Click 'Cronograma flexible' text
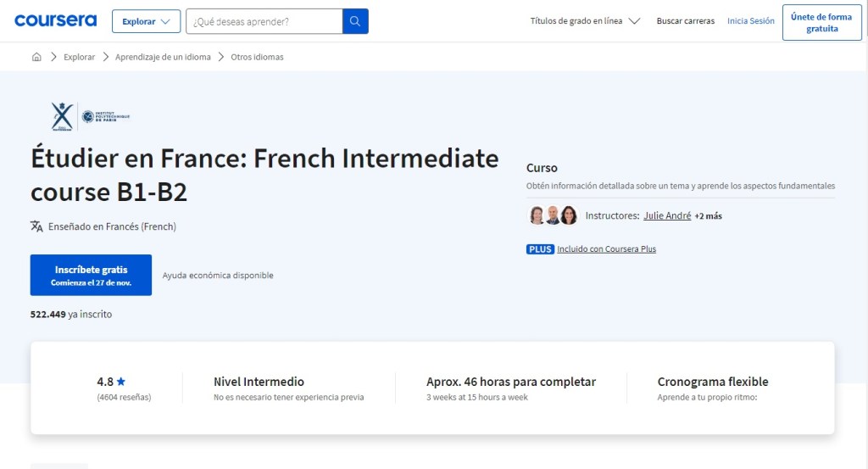 point(713,382)
